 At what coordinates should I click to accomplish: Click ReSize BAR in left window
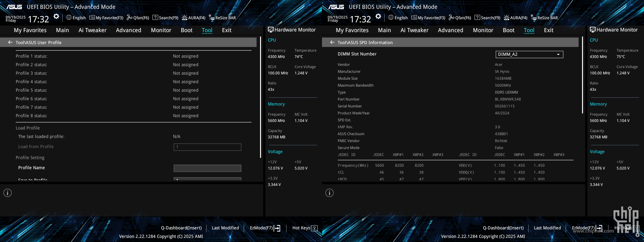tap(222, 18)
